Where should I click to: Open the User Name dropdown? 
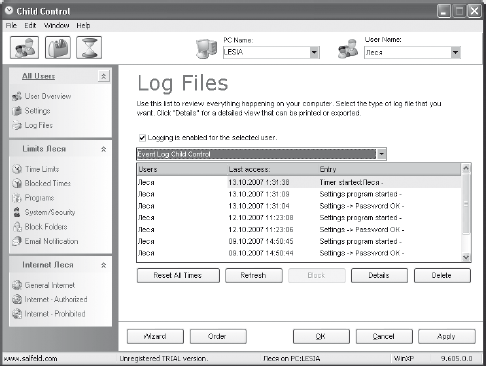(455, 52)
